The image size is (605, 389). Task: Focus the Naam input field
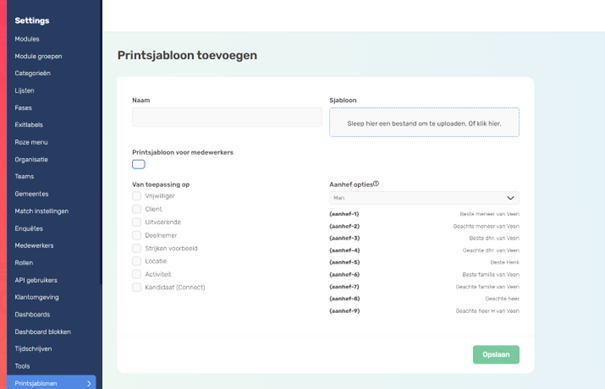(x=227, y=117)
